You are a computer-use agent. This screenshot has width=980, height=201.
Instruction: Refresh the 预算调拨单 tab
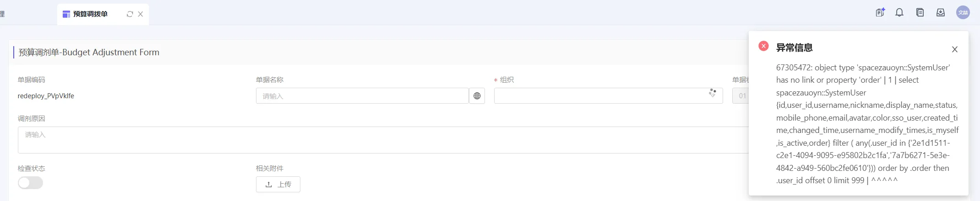(x=130, y=14)
